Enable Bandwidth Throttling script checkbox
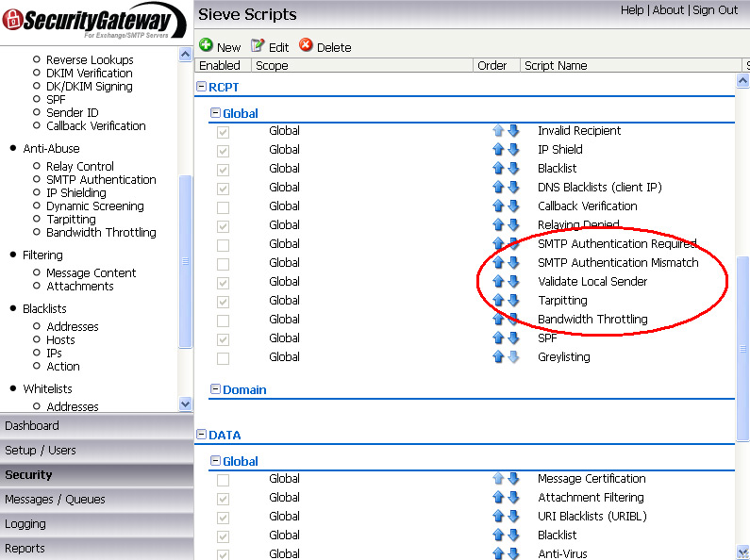750x560 pixels. point(223,321)
